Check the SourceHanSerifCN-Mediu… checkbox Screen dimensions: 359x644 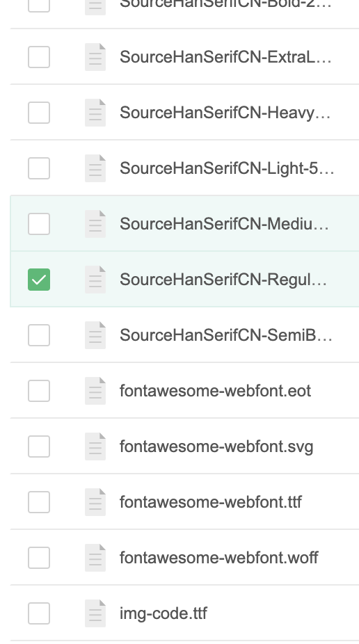point(39,224)
